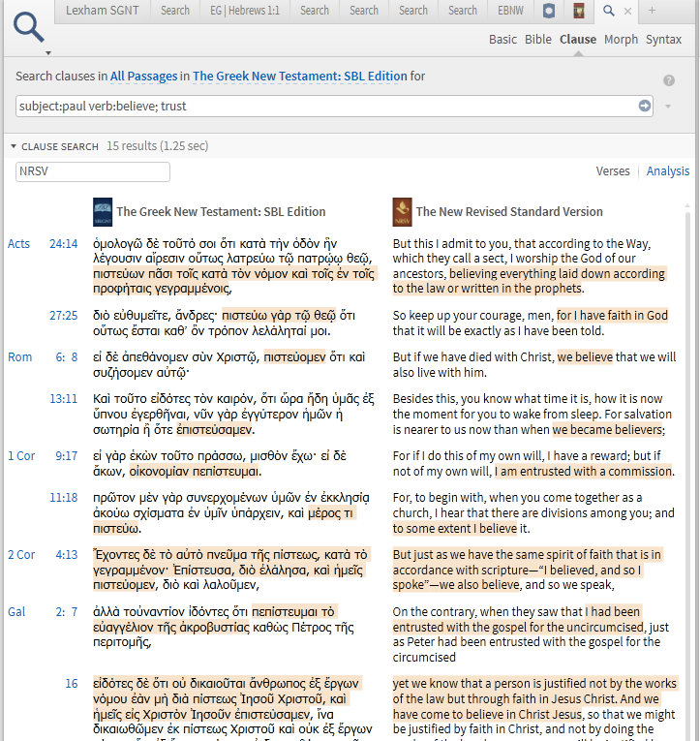
Task: Click highlighted Greek word πιστεύομεν in Rom 6:8
Action: point(294,357)
